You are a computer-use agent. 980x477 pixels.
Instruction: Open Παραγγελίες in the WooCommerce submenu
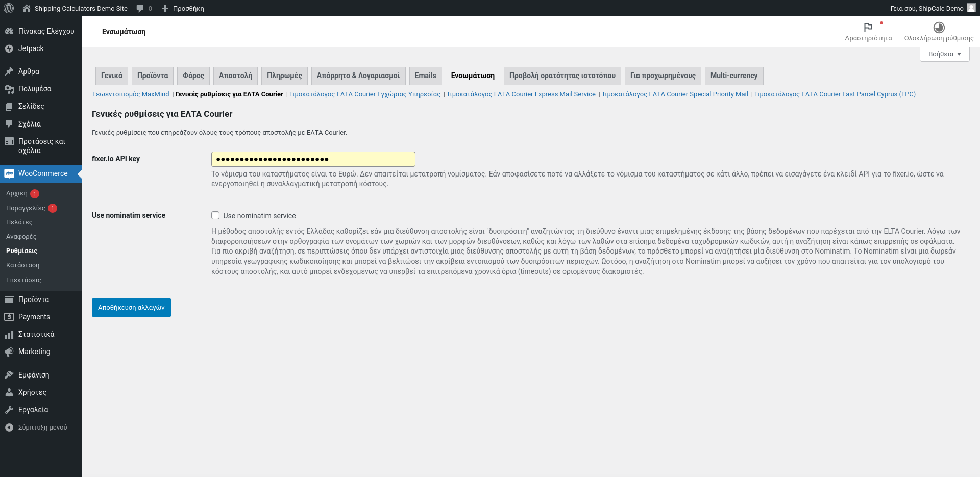26,208
